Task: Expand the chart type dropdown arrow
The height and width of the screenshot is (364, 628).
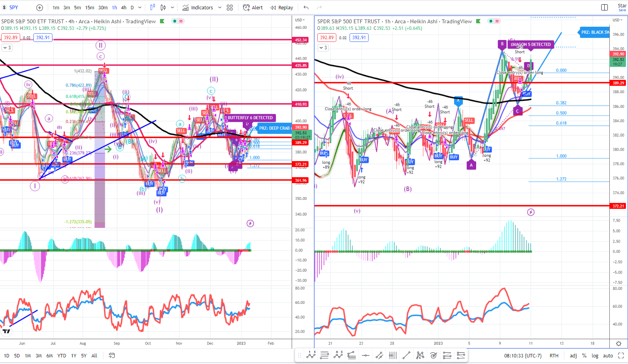Action: tap(172, 7)
